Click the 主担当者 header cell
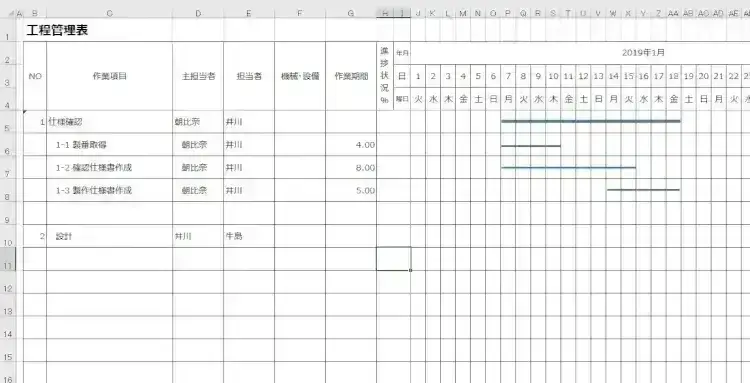750x383 pixels. 198,76
